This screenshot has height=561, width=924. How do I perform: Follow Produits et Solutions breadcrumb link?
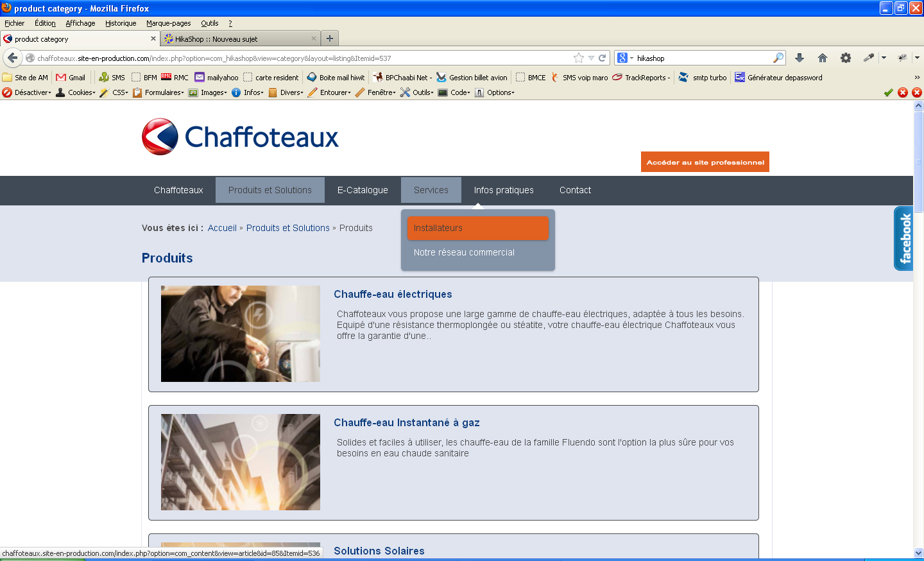[x=288, y=228]
